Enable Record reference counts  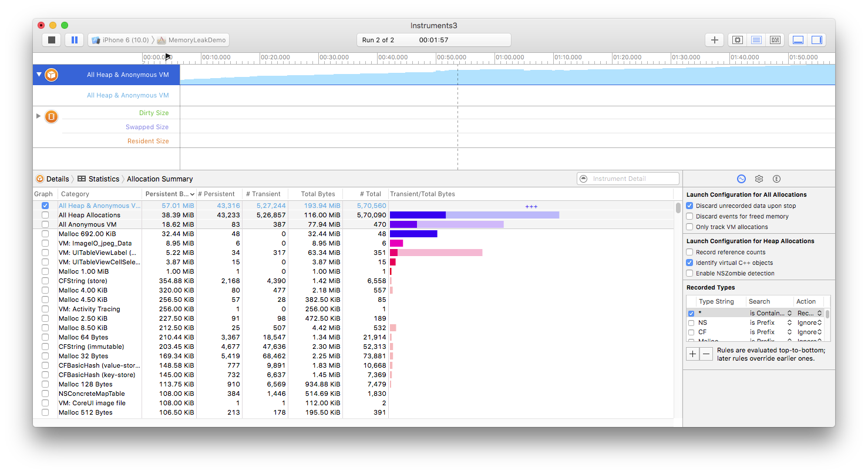[690, 252]
